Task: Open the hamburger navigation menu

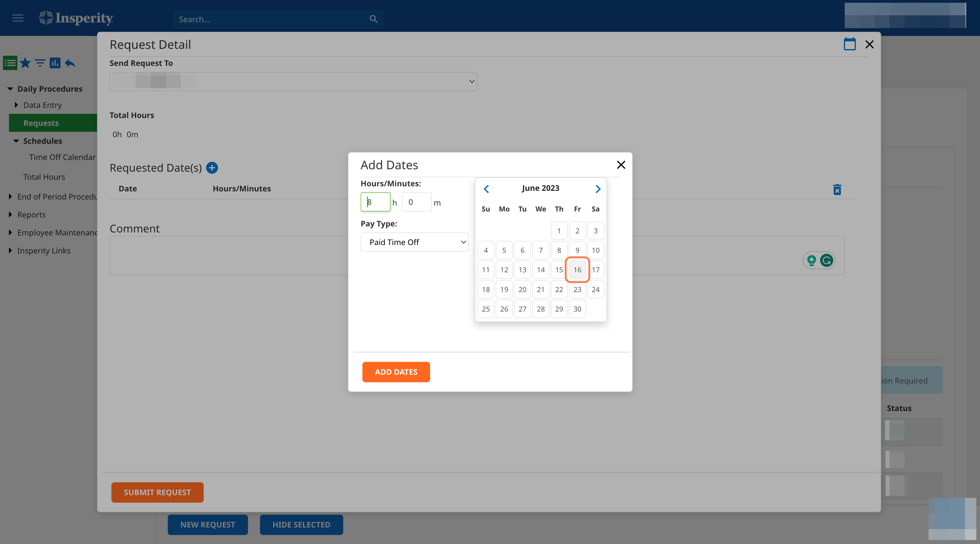Action: coord(18,18)
